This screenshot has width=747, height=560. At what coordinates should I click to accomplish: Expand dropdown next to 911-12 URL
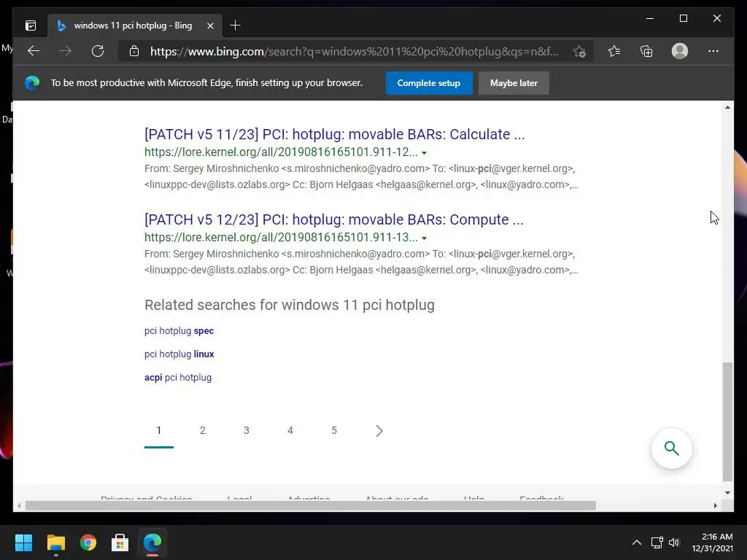(424, 153)
